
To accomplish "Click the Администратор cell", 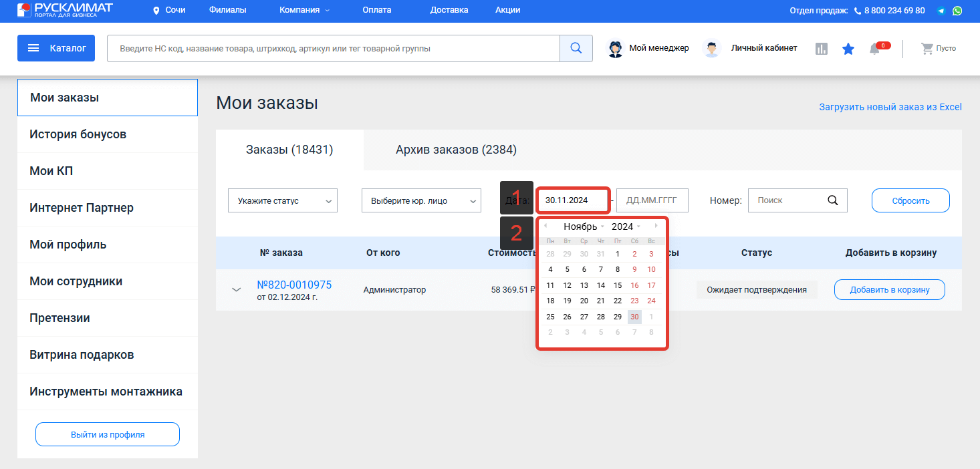I will 394,290.
